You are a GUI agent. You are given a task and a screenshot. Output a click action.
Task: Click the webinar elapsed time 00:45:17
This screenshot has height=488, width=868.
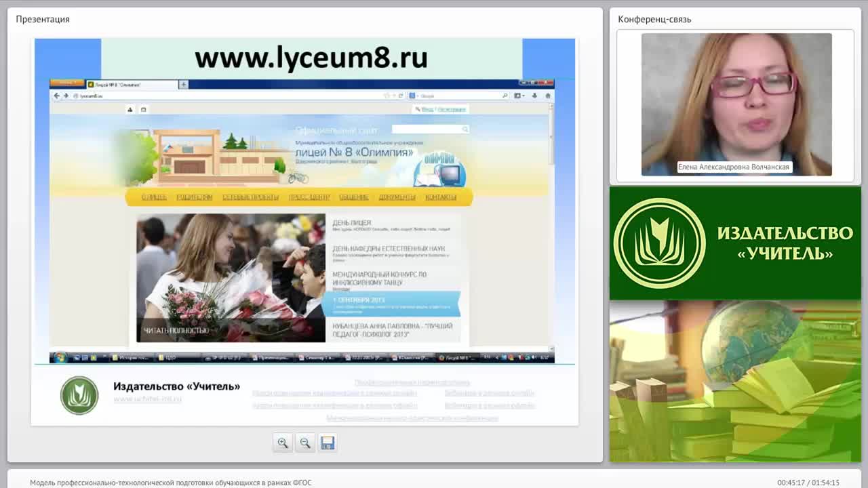(791, 483)
